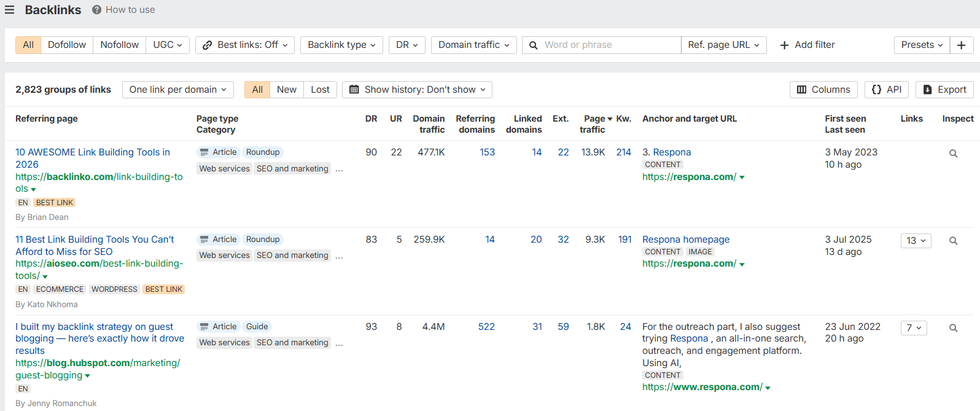Expand the 7 links dropdown
The width and height of the screenshot is (980, 411).
pyautogui.click(x=914, y=328)
